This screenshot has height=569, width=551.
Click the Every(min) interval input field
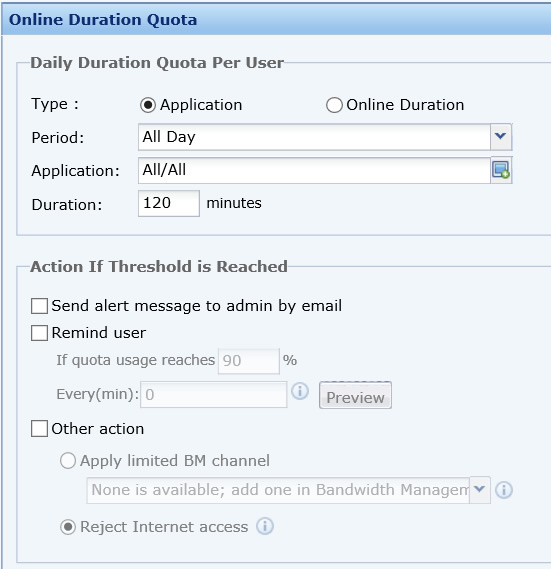click(213, 394)
